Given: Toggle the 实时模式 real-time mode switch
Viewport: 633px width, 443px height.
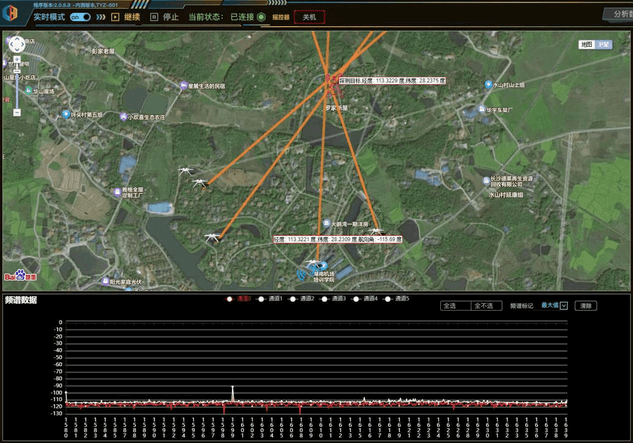Looking at the screenshot, I should 80,17.
